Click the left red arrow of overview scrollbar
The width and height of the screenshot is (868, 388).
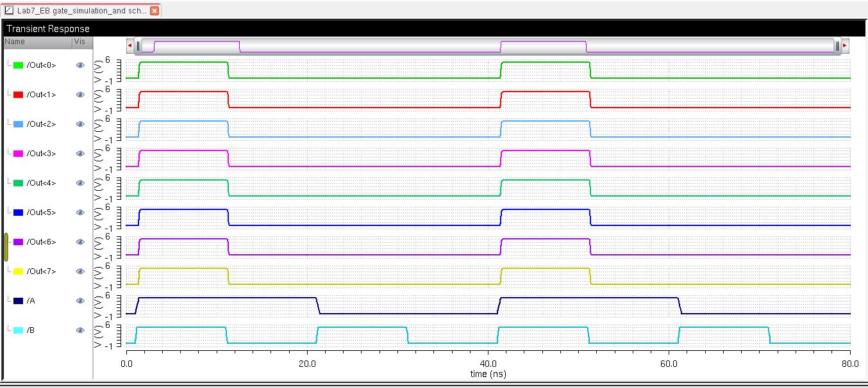[x=130, y=45]
